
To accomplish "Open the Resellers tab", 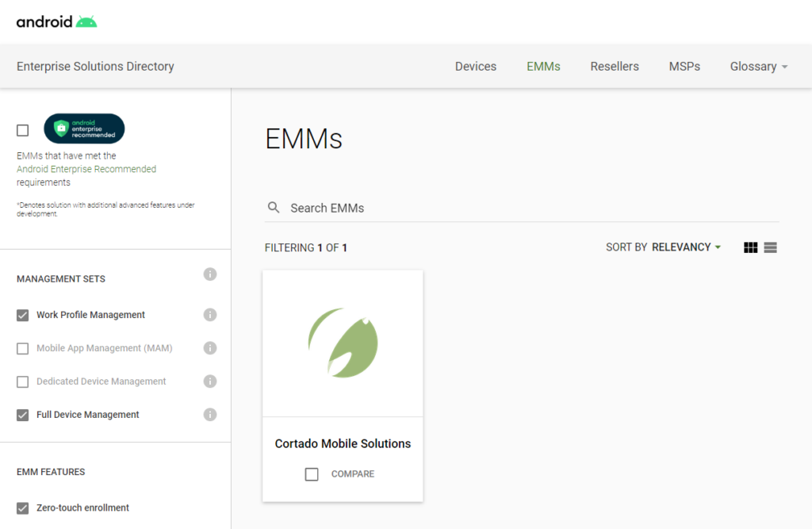I will click(615, 67).
